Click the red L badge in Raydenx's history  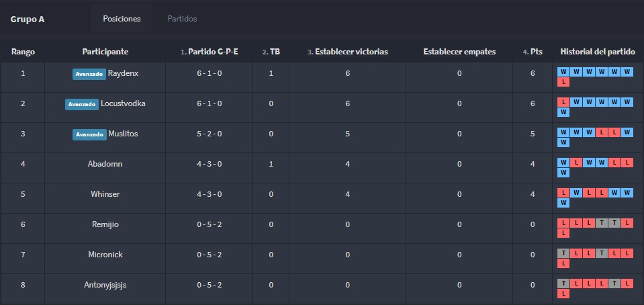563,82
